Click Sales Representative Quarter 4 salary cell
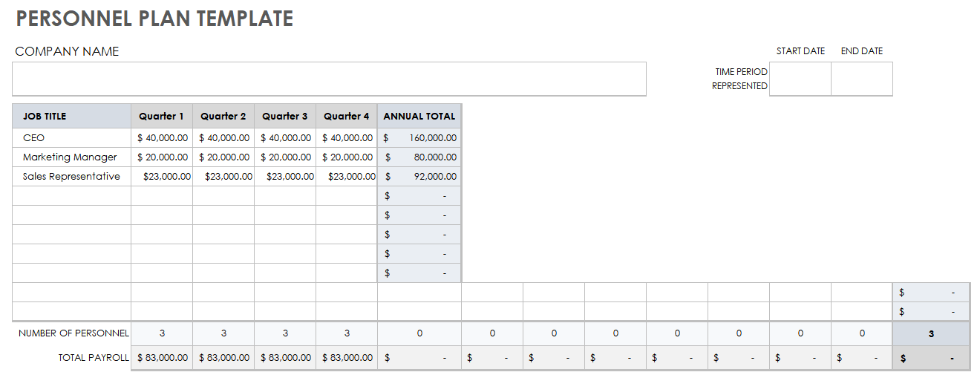Screen dimensions: 980x375 347,177
